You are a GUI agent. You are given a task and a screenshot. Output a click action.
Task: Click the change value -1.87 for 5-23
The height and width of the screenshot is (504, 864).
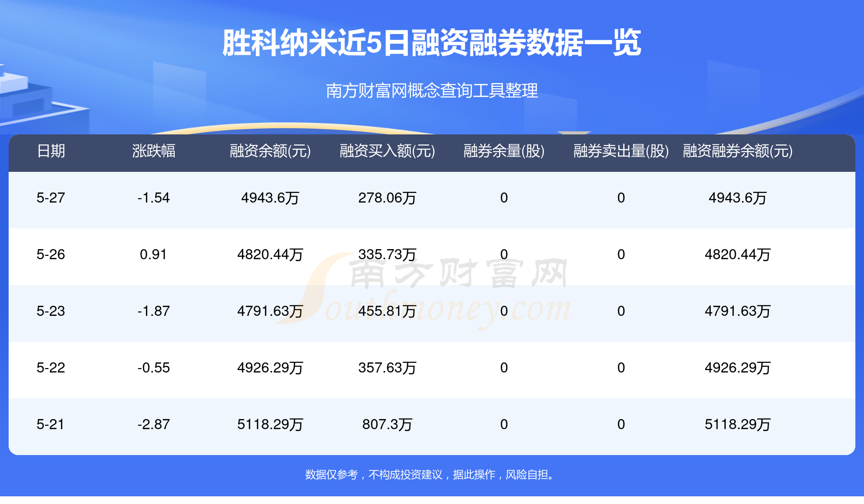pyautogui.click(x=155, y=311)
